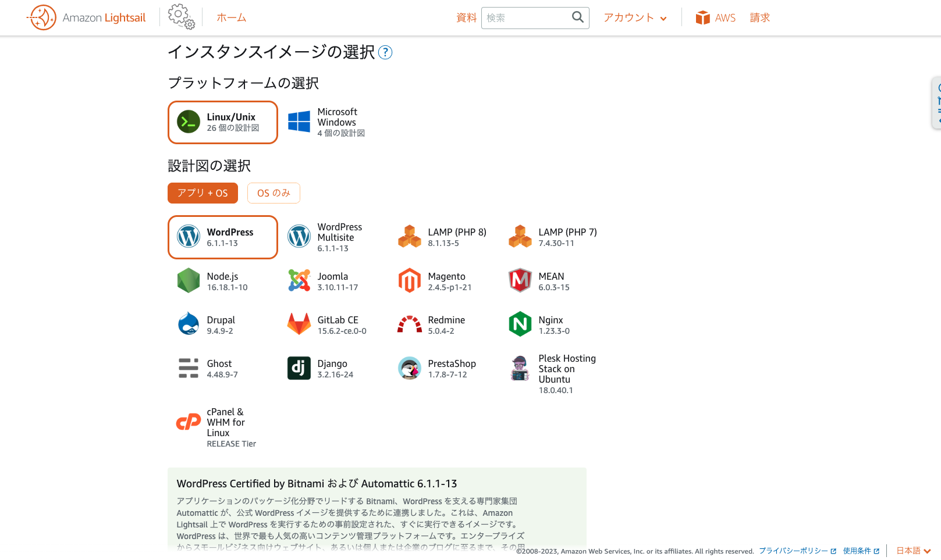Go to the ホーム menu item
The width and height of the screenshot is (941, 560).
click(231, 18)
